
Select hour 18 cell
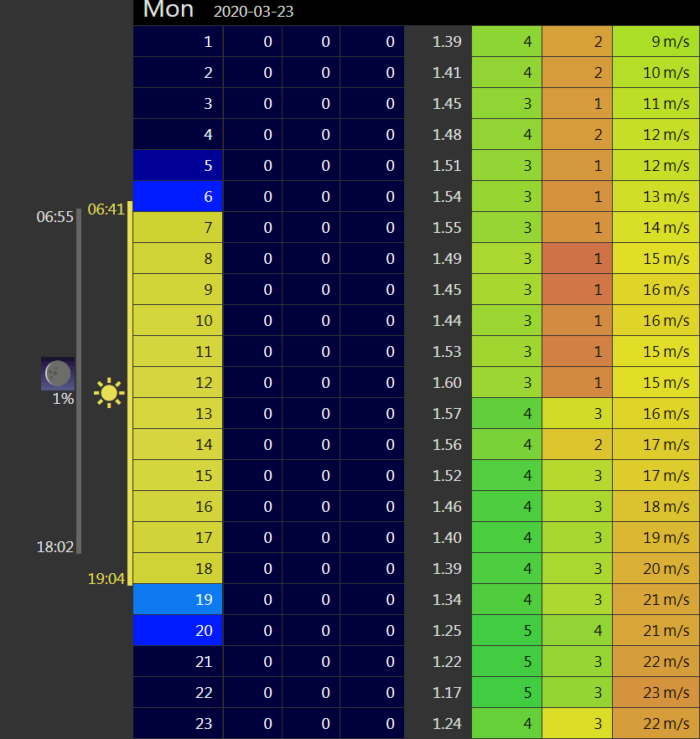click(178, 568)
